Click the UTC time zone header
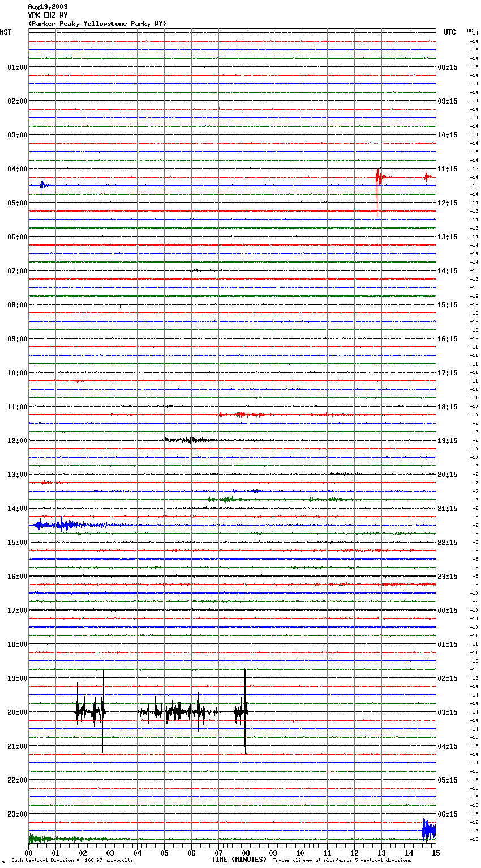The width and height of the screenshot is (481, 868). [x=450, y=32]
